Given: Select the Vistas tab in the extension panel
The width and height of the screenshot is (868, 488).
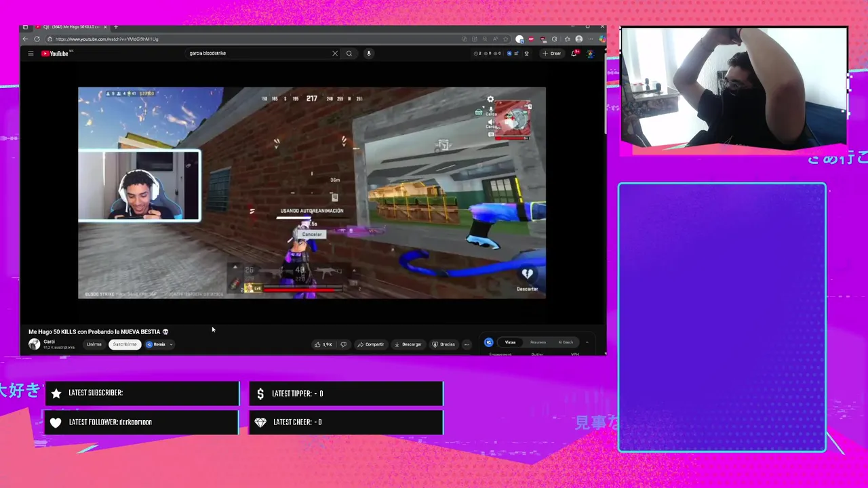Looking at the screenshot, I should click(x=510, y=342).
